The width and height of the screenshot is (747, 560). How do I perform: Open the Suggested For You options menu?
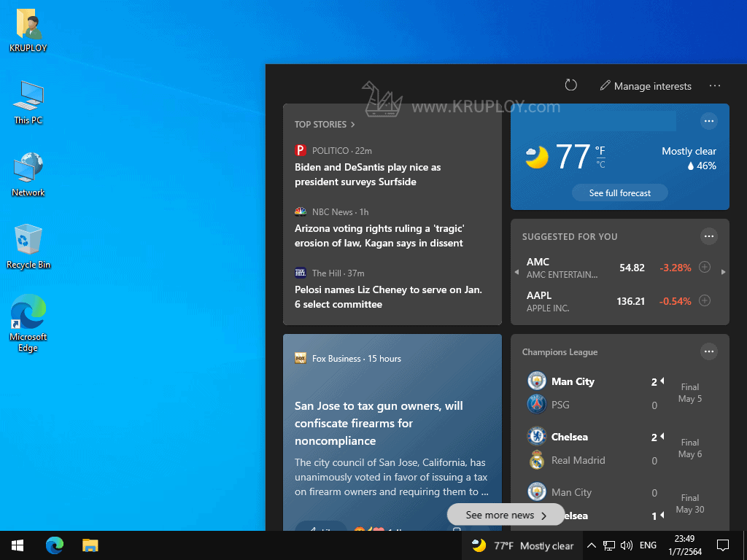(x=709, y=236)
